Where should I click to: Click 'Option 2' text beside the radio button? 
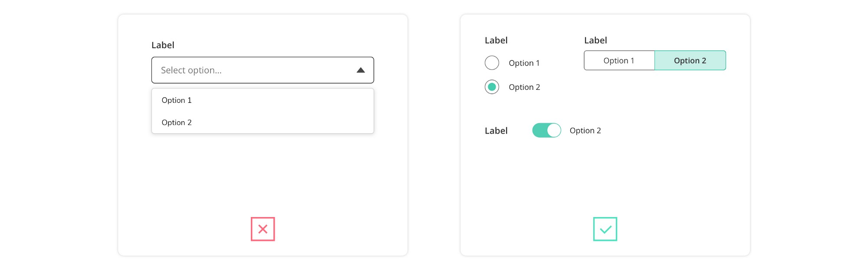pos(524,87)
